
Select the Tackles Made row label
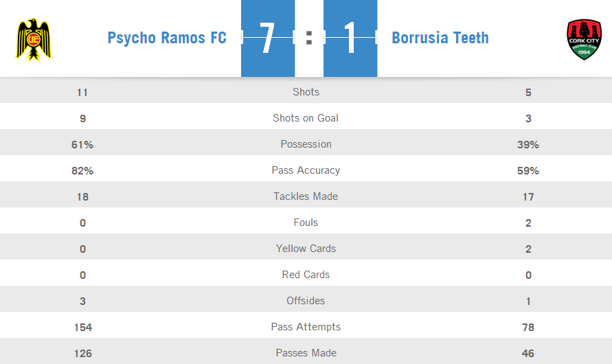pos(306,196)
